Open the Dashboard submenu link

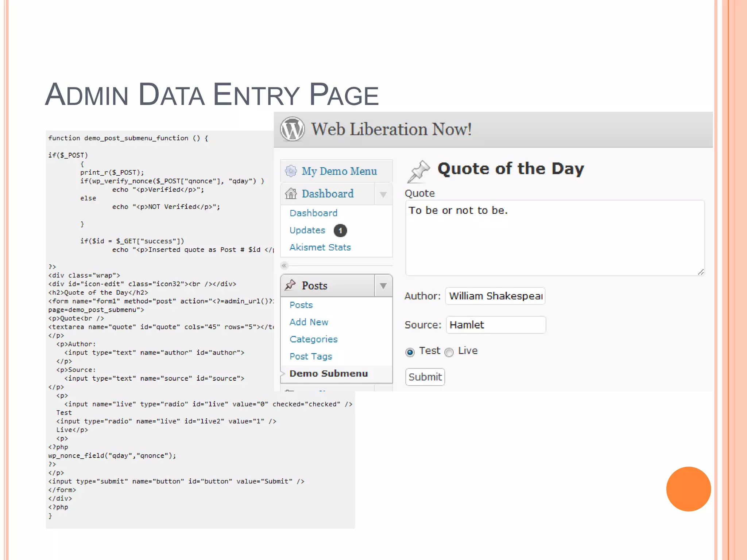[313, 213]
